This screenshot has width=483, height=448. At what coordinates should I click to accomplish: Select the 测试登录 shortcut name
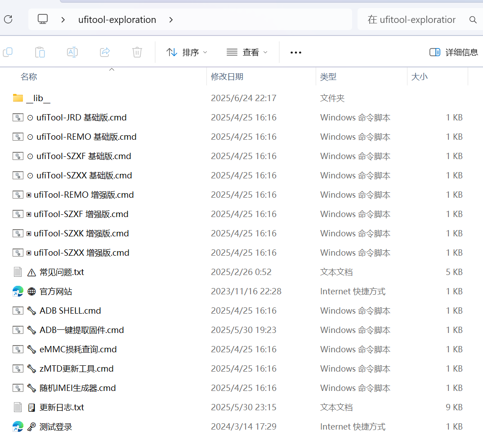[x=56, y=426]
